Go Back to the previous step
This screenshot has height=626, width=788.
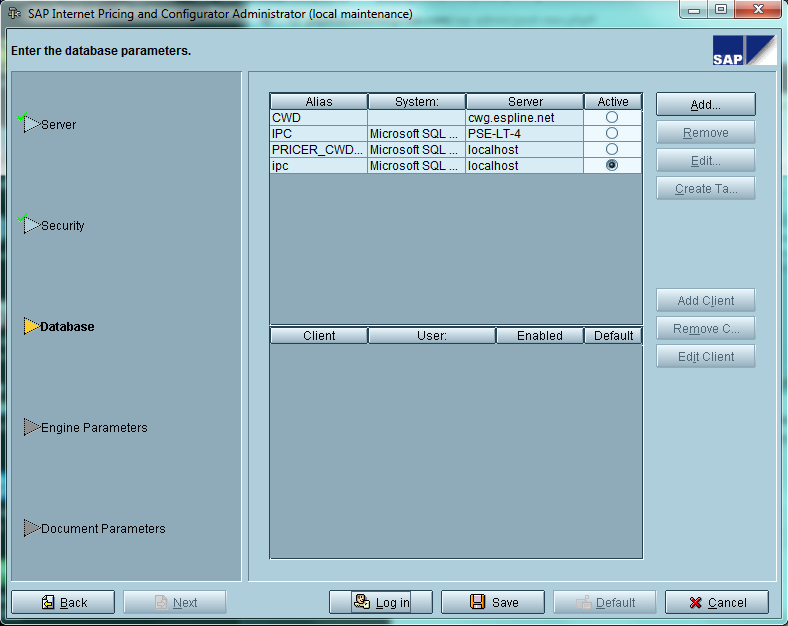pyautogui.click(x=63, y=602)
